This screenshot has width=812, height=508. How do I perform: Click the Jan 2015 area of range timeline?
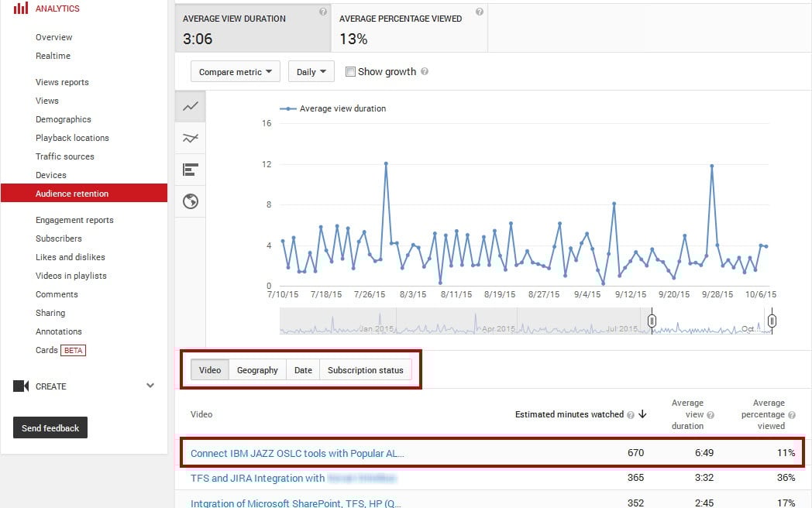377,328
